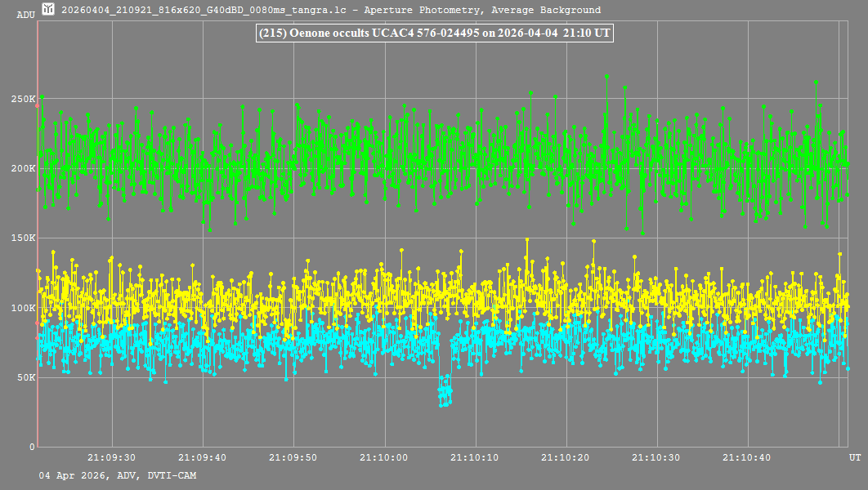This screenshot has height=490, width=868.
Task: Click the 21:10:40 time axis label
Action: (747, 457)
